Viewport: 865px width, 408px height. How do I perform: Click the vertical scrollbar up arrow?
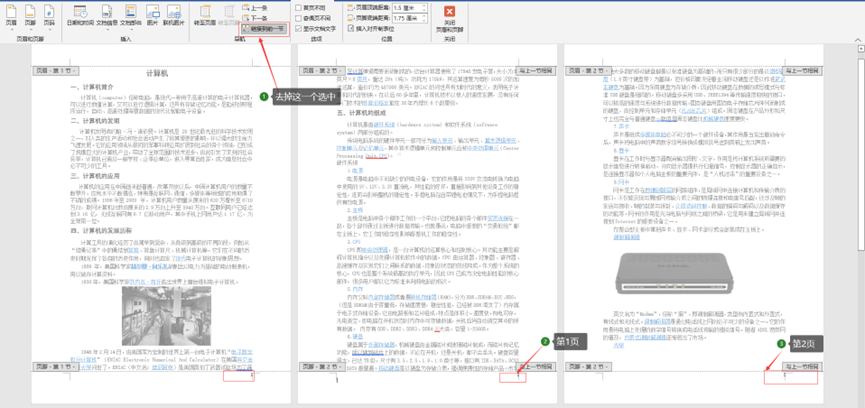(861, 48)
